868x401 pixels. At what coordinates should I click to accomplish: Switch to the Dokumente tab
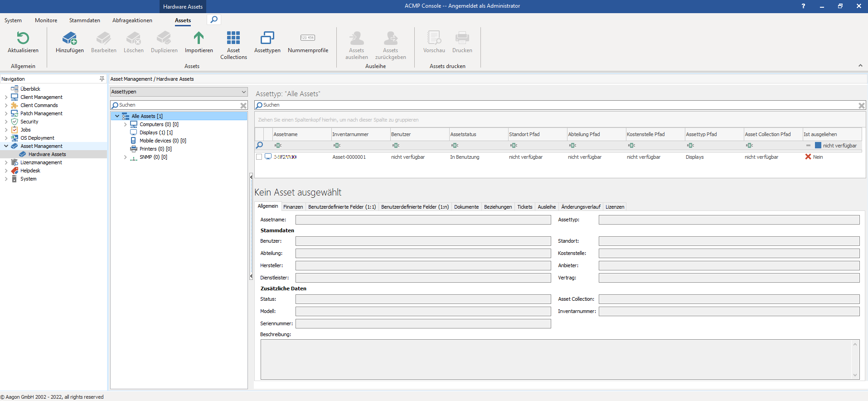coord(466,207)
